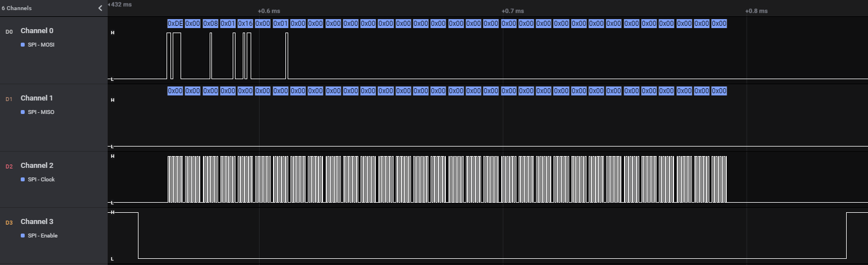Select the 0x16 decoded MOSI byte

[x=245, y=24]
